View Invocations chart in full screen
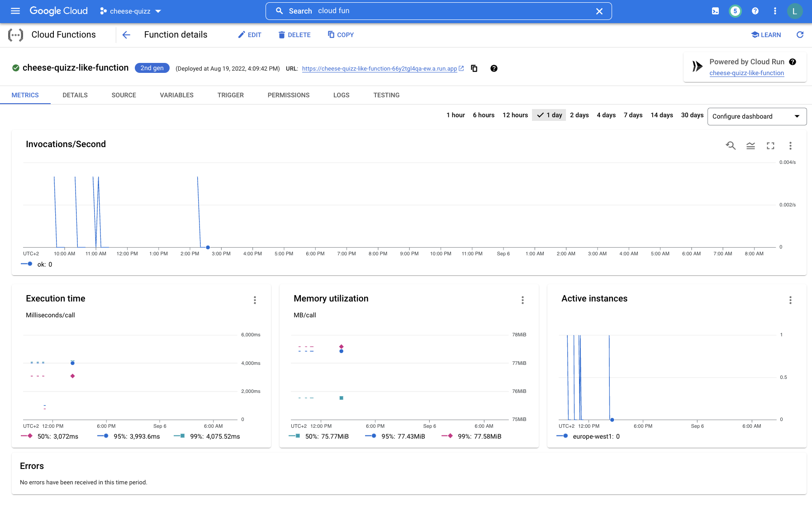812x526 pixels. coord(770,146)
